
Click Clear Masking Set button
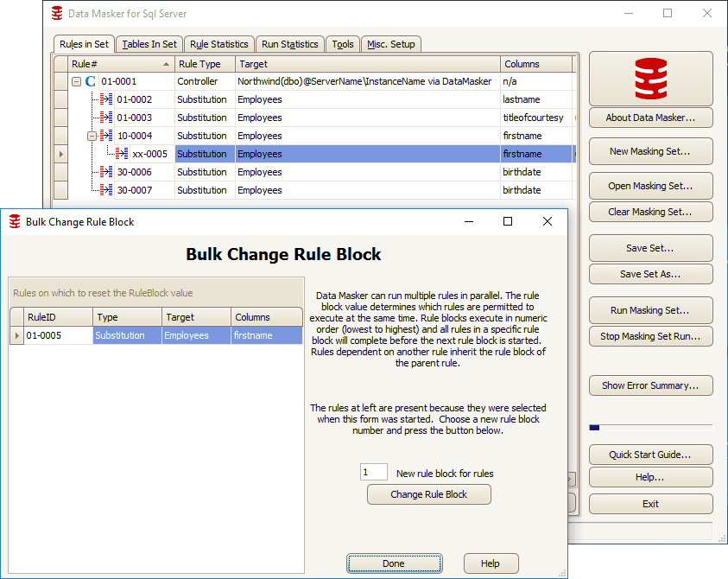point(651,212)
